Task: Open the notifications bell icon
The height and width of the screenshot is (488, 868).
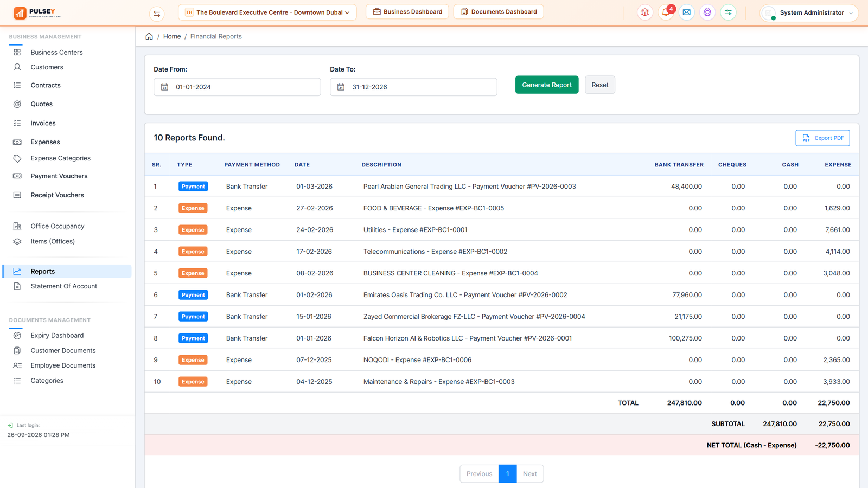Action: click(x=666, y=12)
